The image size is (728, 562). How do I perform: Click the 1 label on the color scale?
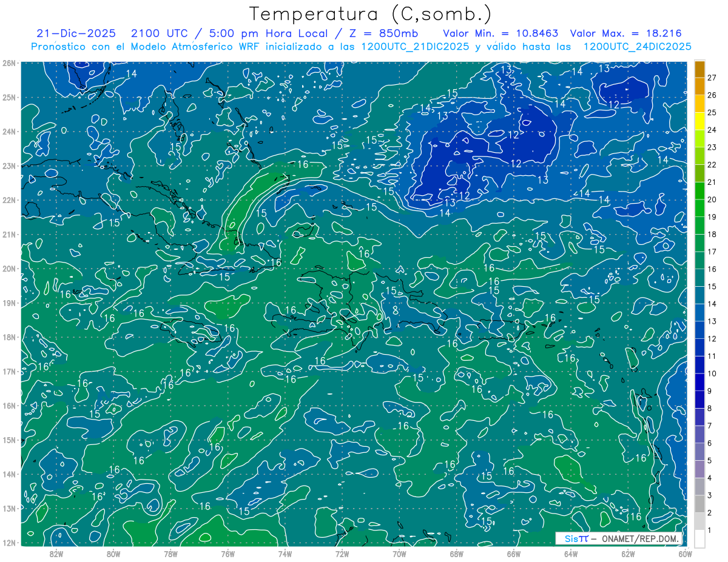709,530
